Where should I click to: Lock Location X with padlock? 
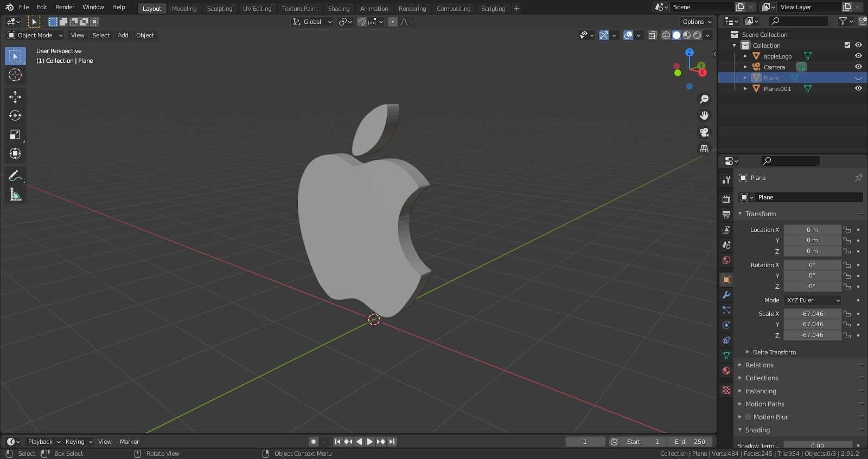tap(847, 230)
